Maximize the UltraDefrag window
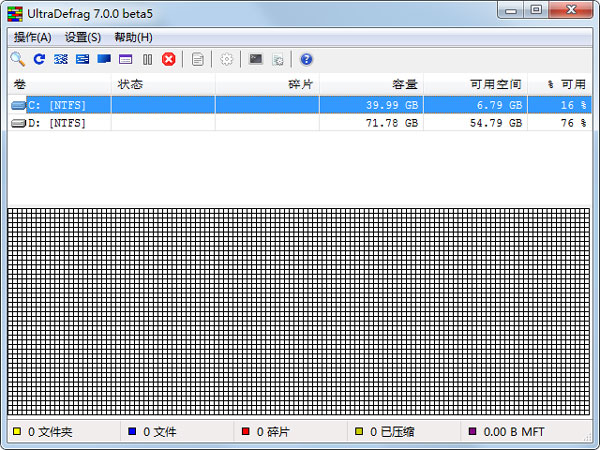 [x=536, y=10]
